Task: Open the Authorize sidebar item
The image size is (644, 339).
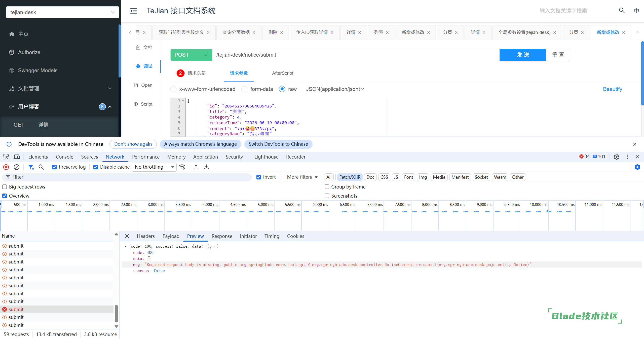Action: 29,52
